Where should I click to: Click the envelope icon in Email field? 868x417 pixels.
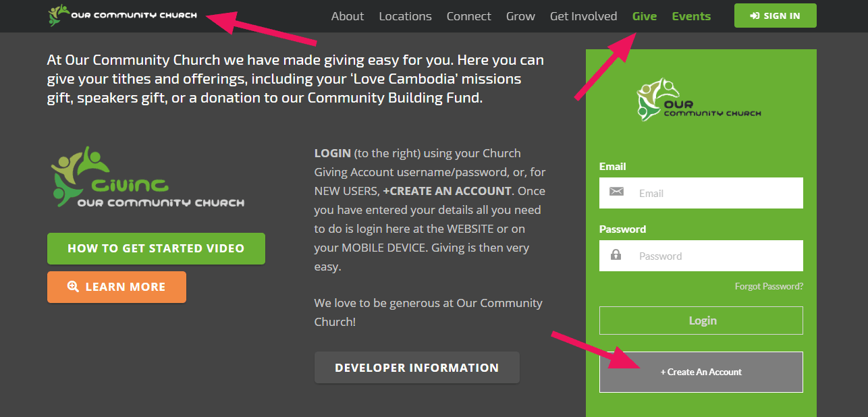tap(616, 192)
